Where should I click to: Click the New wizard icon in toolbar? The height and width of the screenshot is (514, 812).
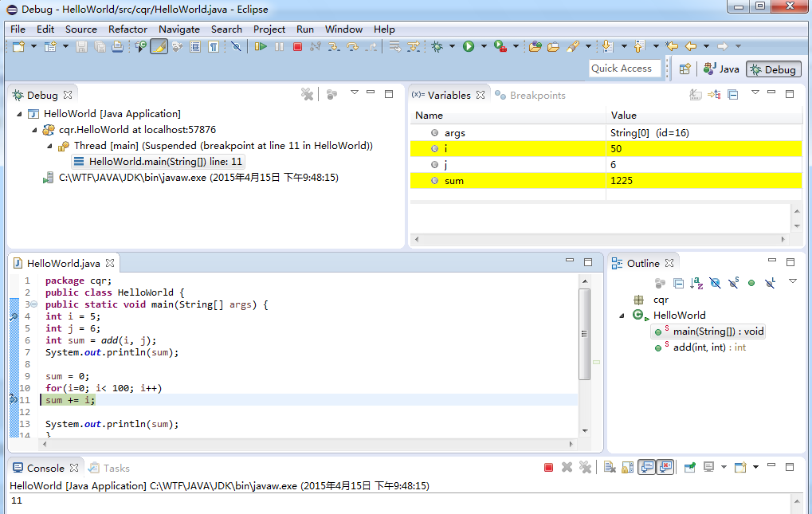pyautogui.click(x=18, y=46)
